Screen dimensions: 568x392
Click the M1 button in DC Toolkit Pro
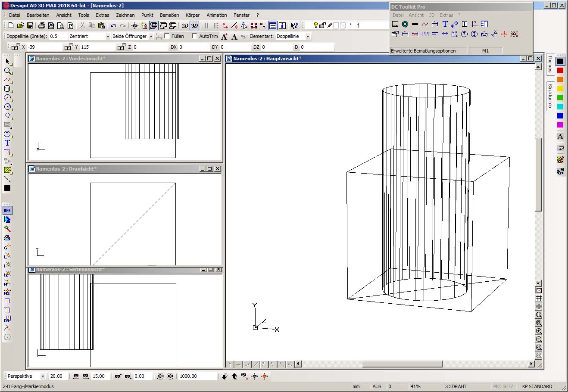tap(485, 51)
